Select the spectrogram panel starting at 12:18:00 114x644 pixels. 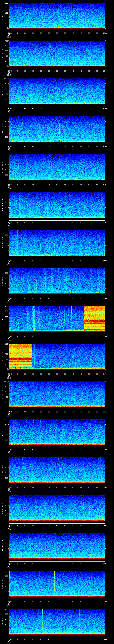(x=57, y=167)
